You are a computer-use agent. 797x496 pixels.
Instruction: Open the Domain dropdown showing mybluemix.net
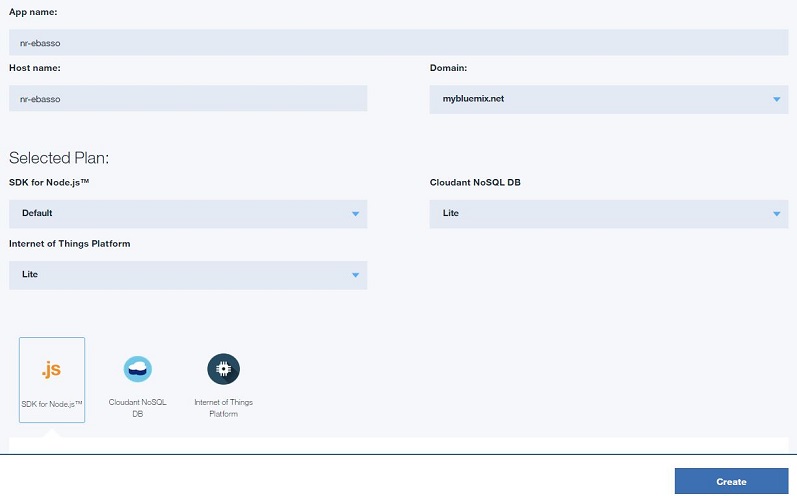609,99
